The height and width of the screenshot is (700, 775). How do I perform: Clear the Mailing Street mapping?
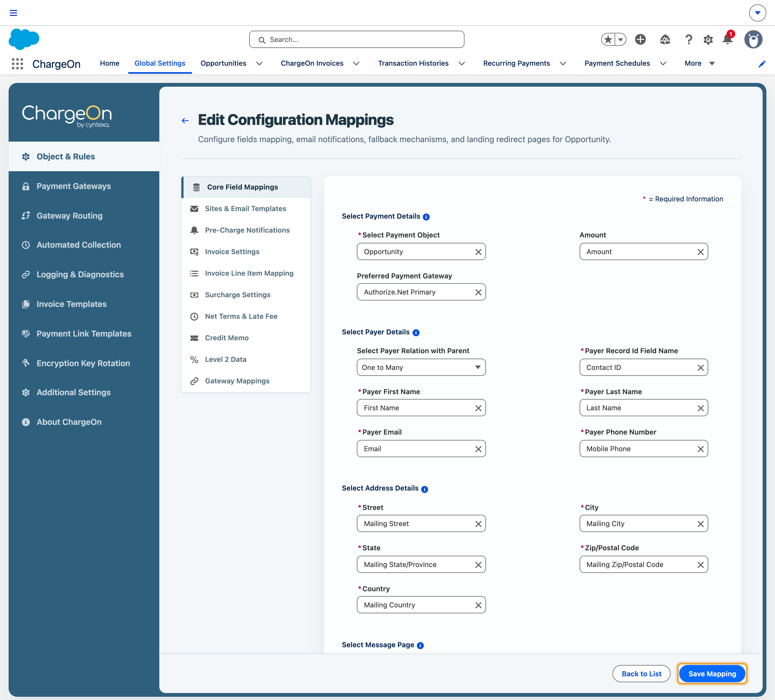coord(478,524)
